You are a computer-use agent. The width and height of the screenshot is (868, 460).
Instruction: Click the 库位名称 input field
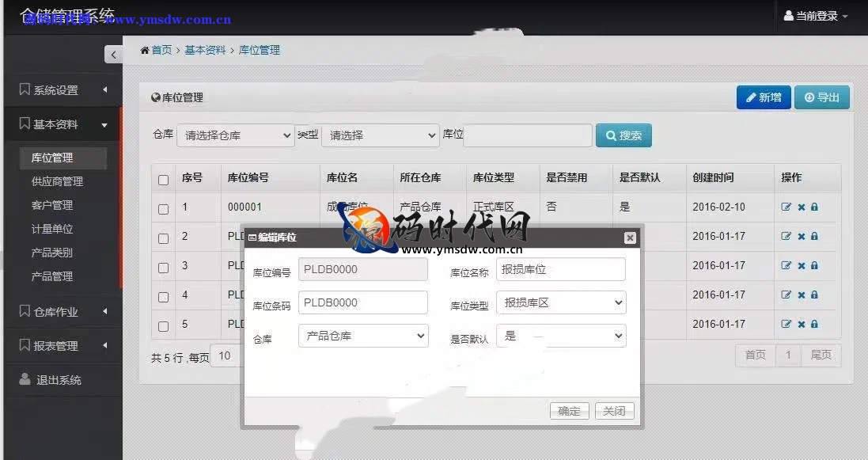coord(560,269)
